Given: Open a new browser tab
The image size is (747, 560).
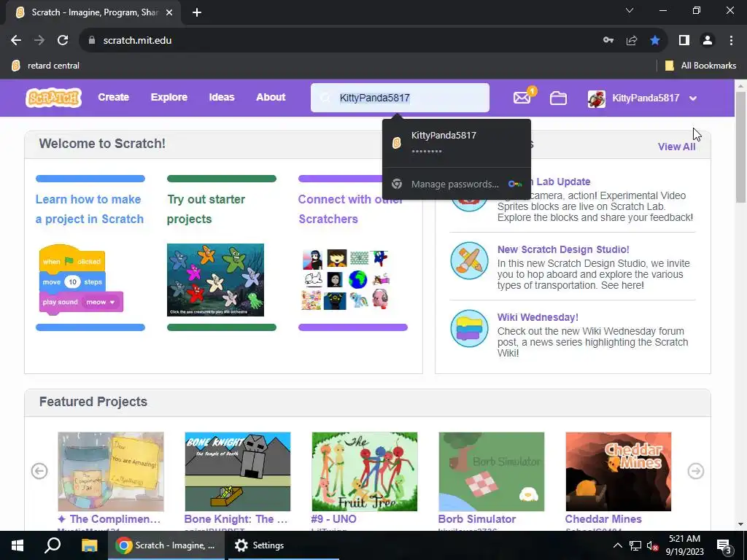Looking at the screenshot, I should click(197, 12).
